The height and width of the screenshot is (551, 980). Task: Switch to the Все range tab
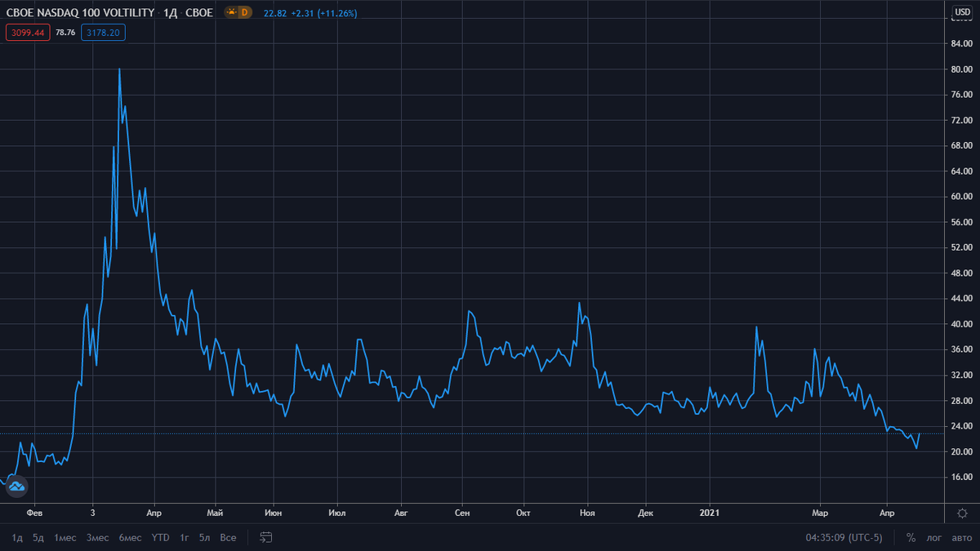click(228, 538)
